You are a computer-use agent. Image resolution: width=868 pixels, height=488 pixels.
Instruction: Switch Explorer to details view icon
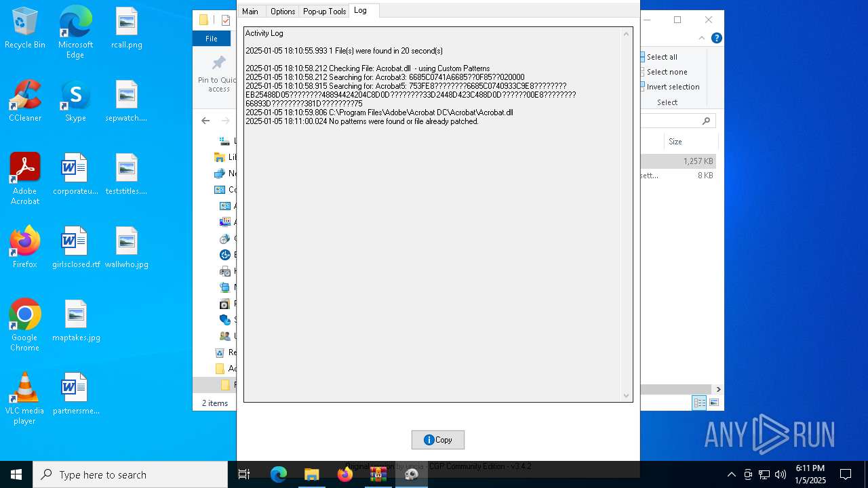(699, 403)
